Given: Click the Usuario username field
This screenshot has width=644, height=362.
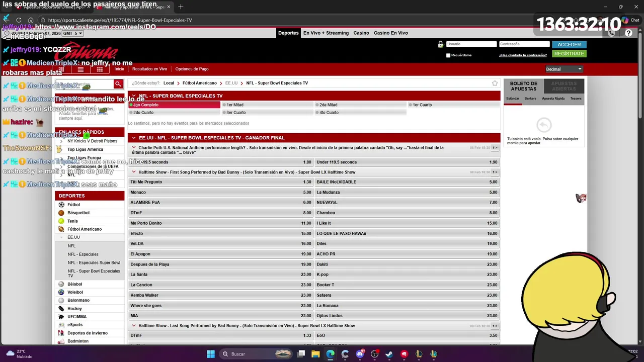Looking at the screenshot, I should point(471,44).
